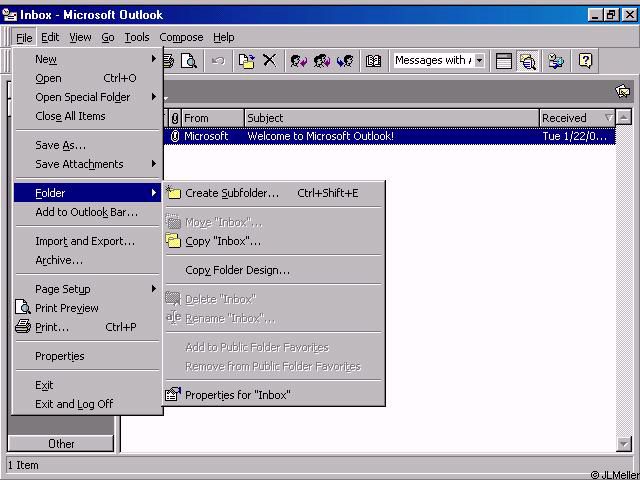Screen dimensions: 640x480
Task: Click the Office Assistant help icon
Action: 585,61
